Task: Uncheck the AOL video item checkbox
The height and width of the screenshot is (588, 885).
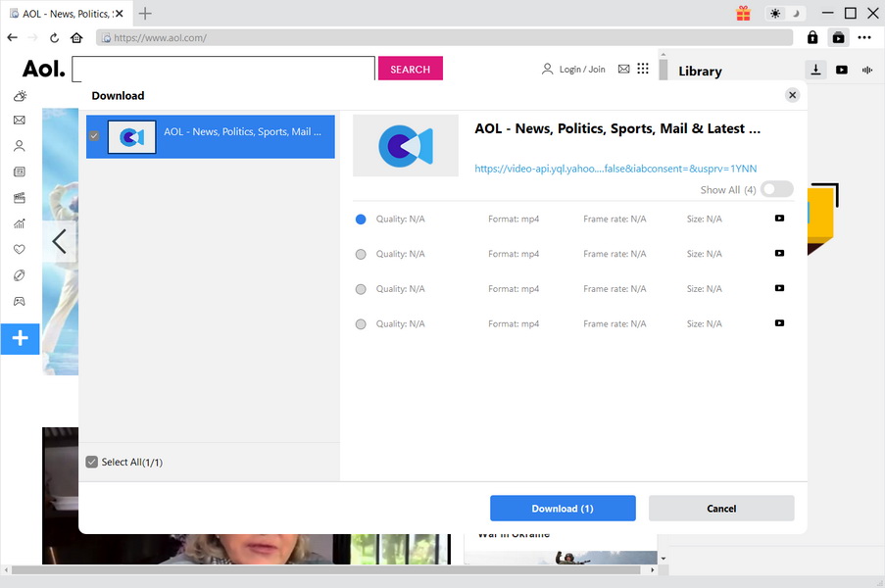Action: (x=95, y=136)
